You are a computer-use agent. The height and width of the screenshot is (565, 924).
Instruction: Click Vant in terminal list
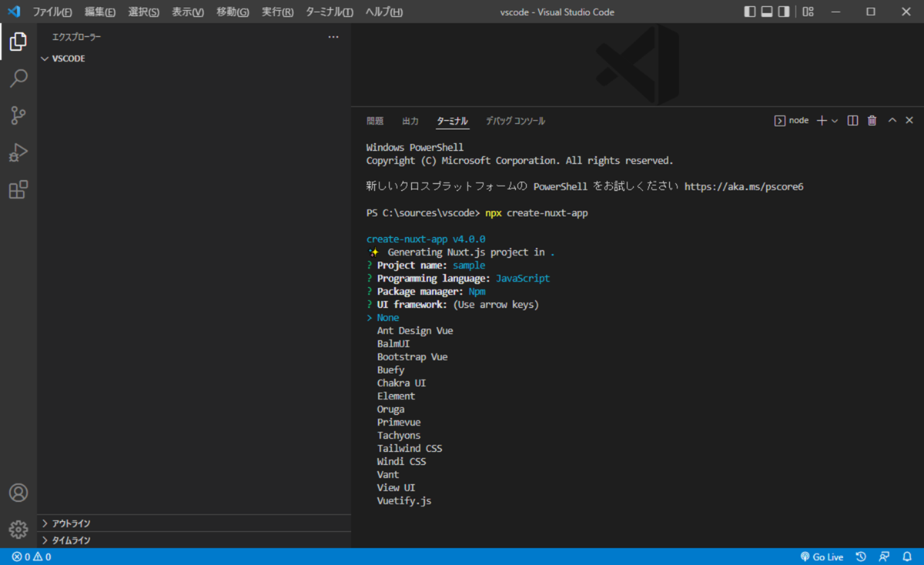pos(388,474)
